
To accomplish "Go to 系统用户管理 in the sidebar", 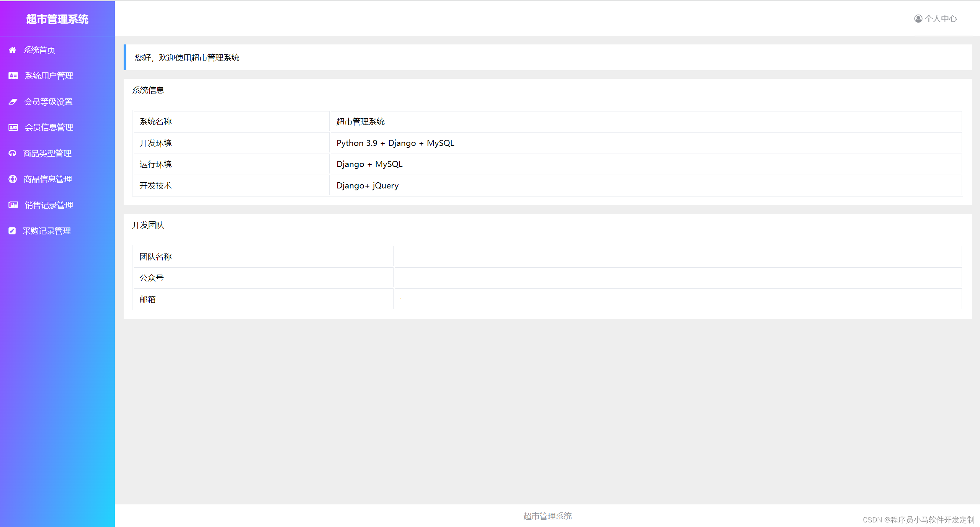I will [x=49, y=76].
